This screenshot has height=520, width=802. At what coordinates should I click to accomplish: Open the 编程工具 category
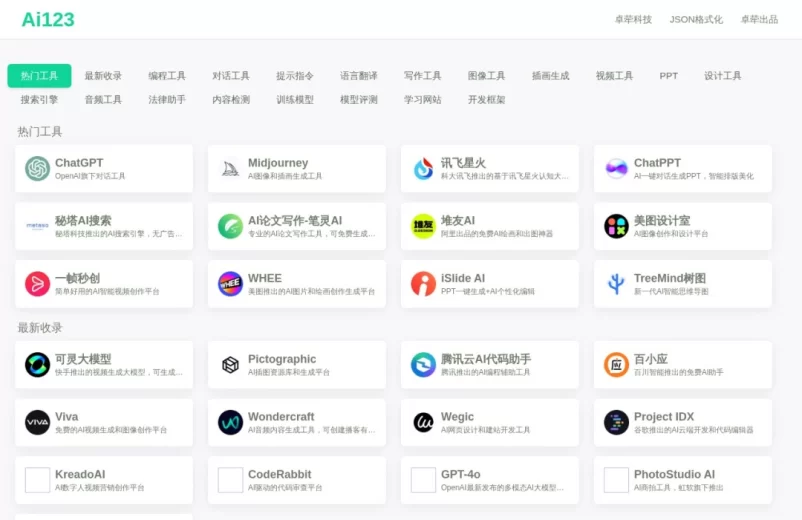click(x=167, y=76)
